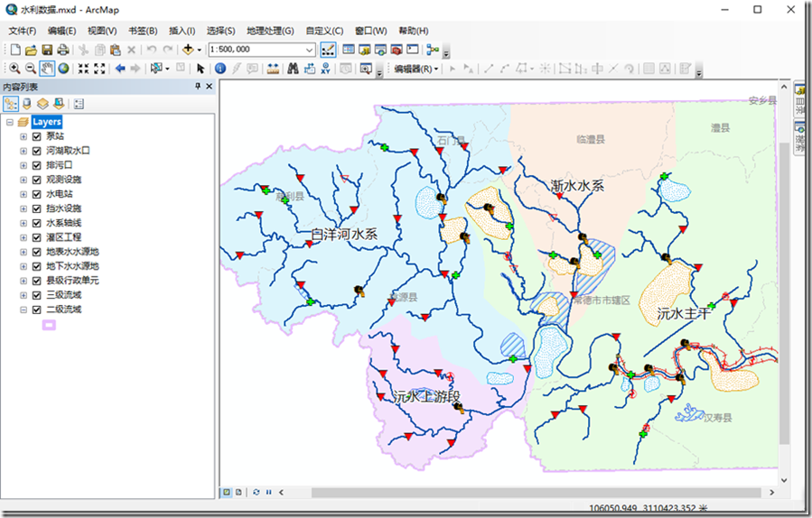The height and width of the screenshot is (518, 812).
Task: Click the New map document icon
Action: point(15,50)
